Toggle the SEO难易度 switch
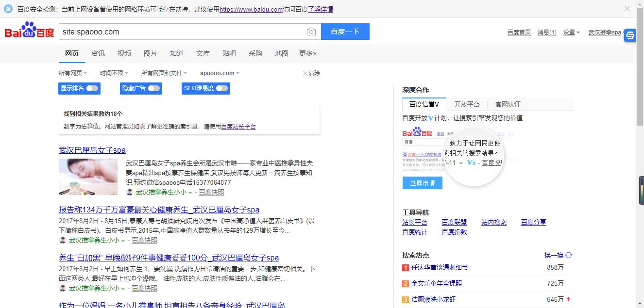The width and height of the screenshot is (644, 308). [222, 88]
